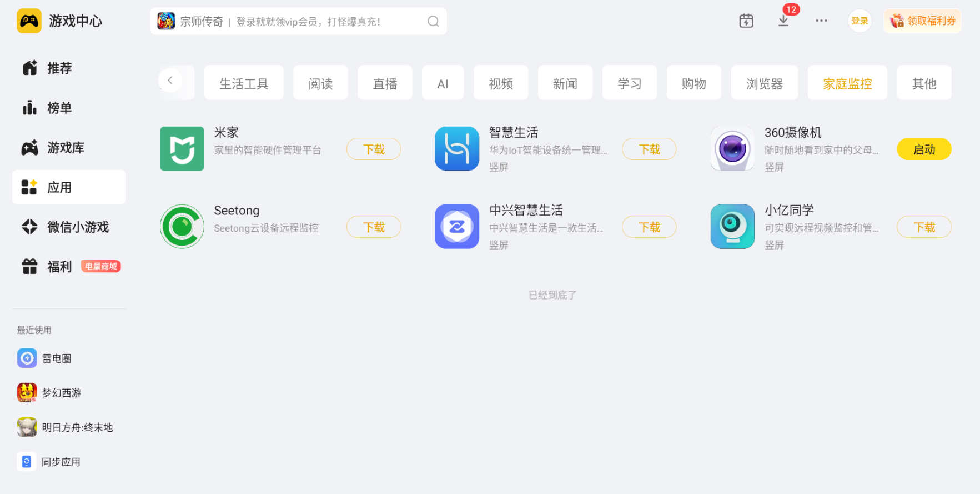The image size is (980, 494).
Task: Switch to the 生活工具 category tab
Action: pos(244,83)
